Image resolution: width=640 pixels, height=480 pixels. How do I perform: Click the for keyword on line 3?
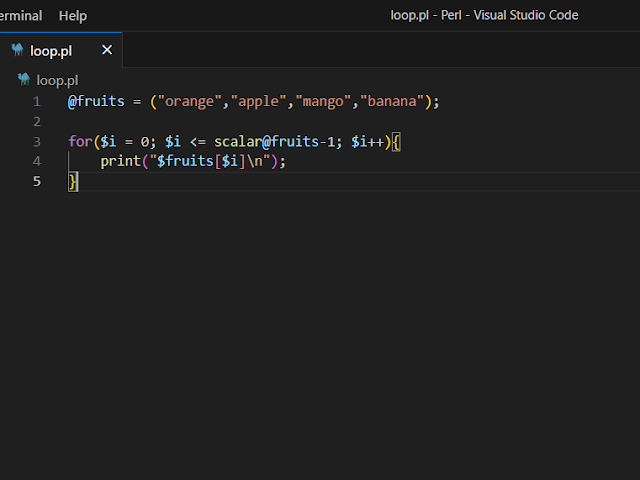(x=80, y=142)
